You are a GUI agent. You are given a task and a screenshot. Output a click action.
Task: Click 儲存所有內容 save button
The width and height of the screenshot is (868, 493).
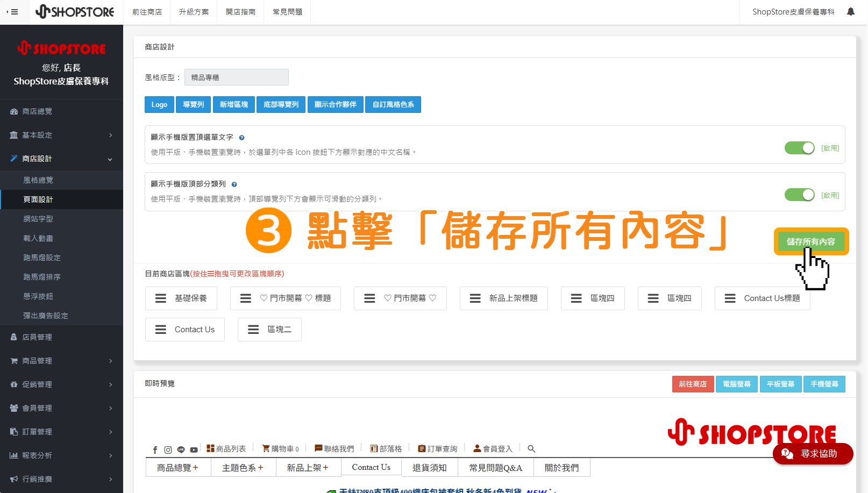(x=811, y=241)
